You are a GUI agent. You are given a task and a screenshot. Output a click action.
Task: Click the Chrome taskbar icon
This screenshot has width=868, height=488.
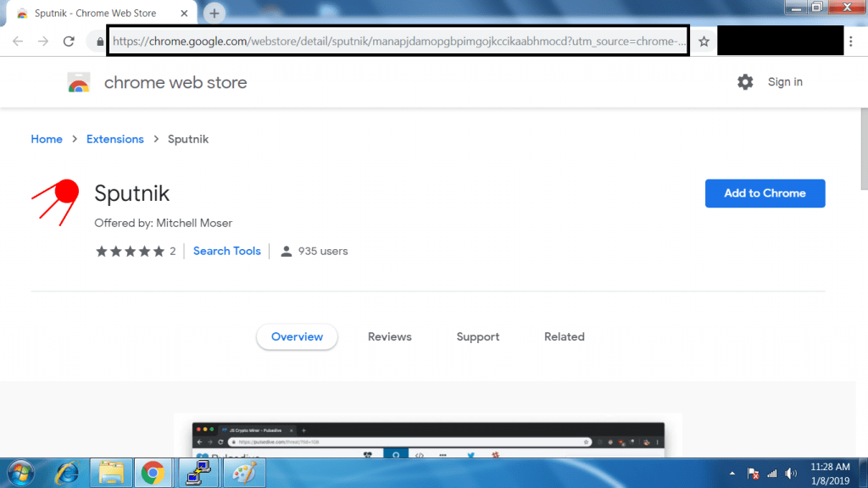153,473
